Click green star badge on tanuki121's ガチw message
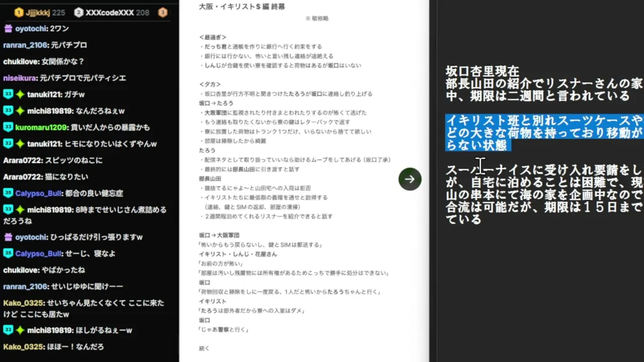 click(x=20, y=95)
